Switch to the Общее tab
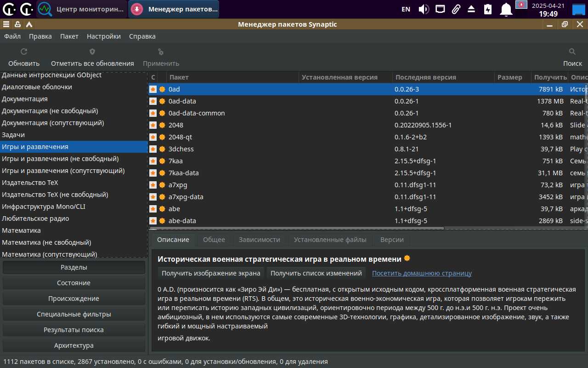 (x=214, y=240)
